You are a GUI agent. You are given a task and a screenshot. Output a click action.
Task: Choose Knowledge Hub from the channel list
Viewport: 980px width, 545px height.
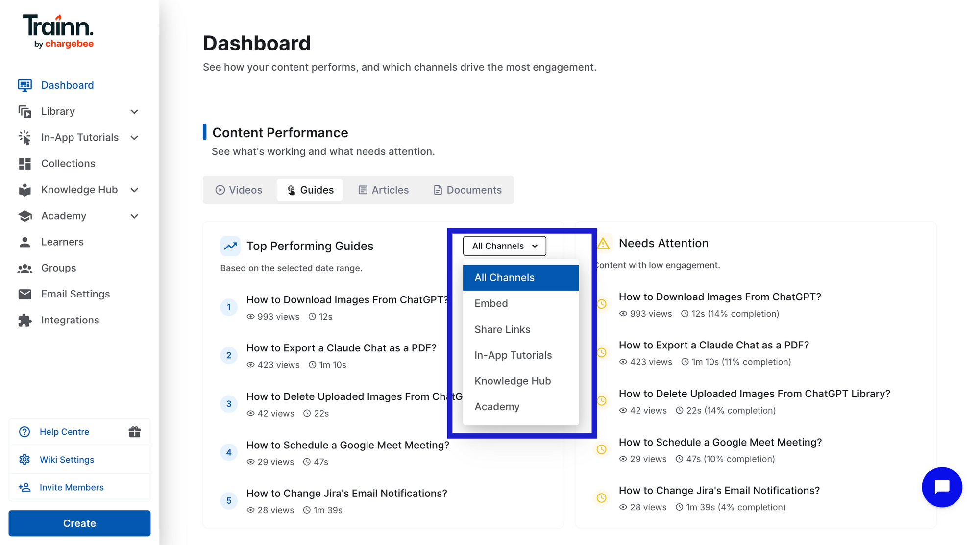[x=520, y=381]
